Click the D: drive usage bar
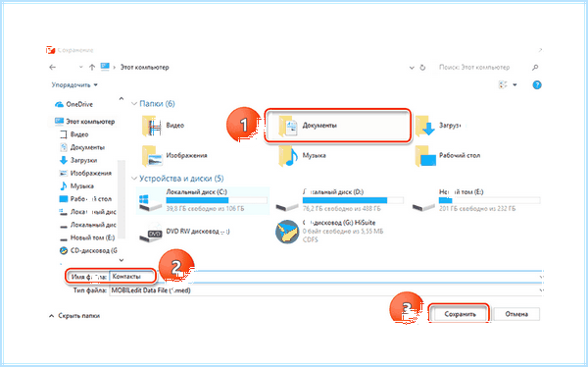588x367 pixels. tap(353, 200)
